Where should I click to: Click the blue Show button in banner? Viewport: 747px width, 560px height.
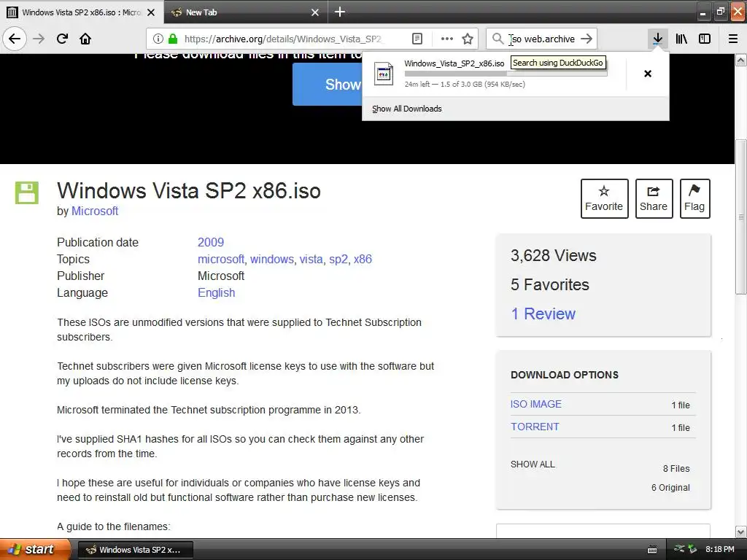click(328, 85)
